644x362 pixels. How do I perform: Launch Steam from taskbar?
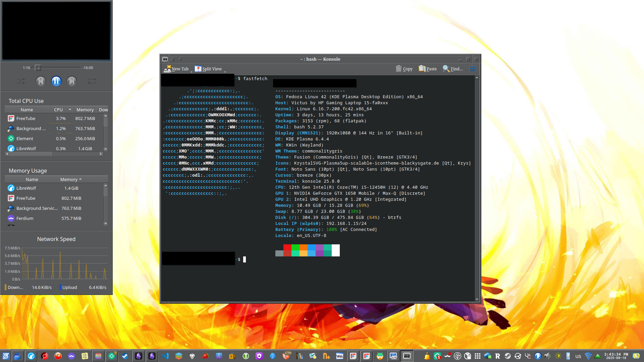[125, 356]
